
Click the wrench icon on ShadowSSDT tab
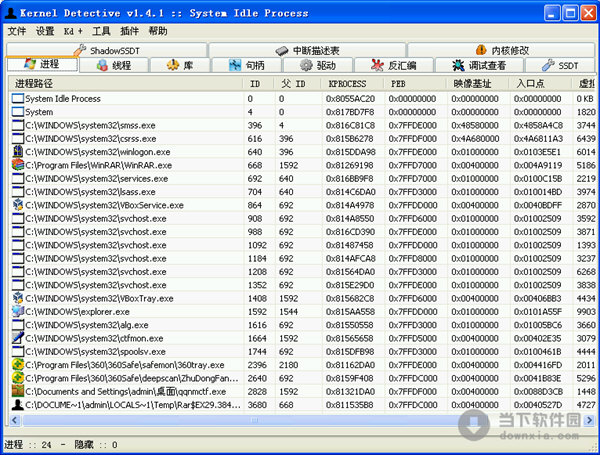80,50
